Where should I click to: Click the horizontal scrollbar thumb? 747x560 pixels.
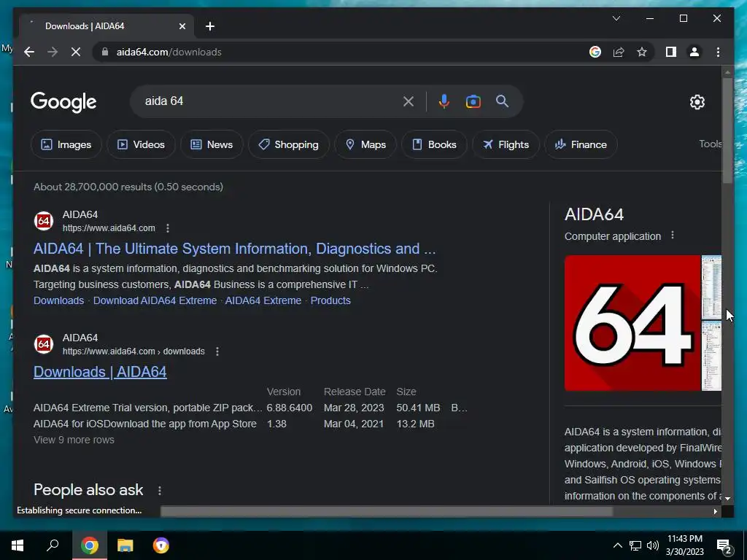386,511
